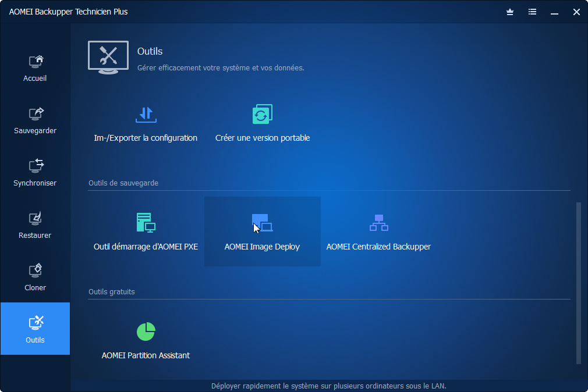Click the tools list vertical scrollbar

(x=579, y=283)
